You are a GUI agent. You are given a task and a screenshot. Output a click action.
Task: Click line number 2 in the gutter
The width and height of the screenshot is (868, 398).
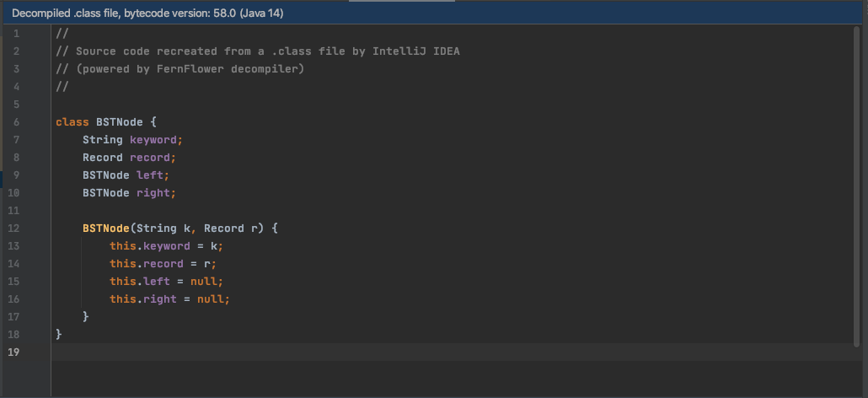[16, 51]
